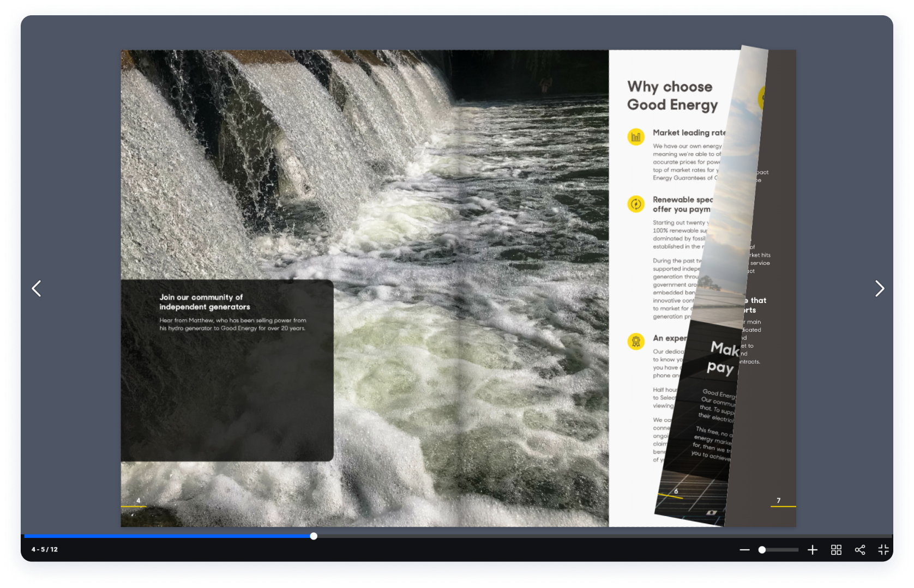The height and width of the screenshot is (588, 914).
Task: Click the yellow bar chart icon
Action: [636, 137]
